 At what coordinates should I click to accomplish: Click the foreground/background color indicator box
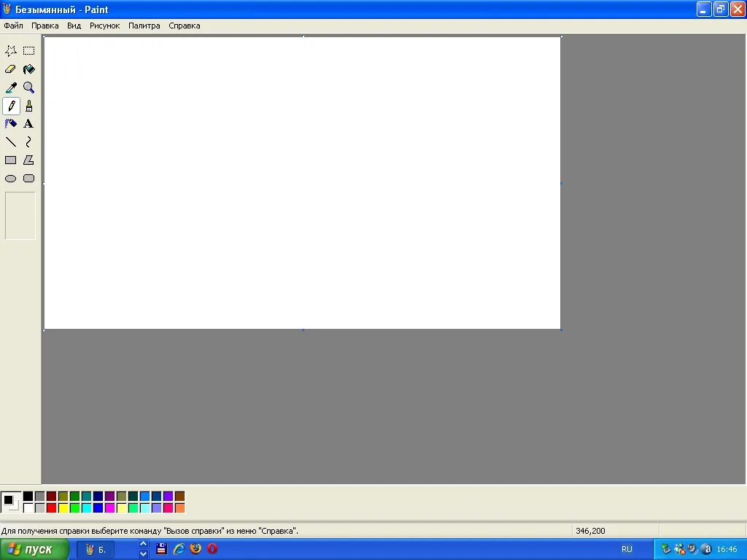11,502
